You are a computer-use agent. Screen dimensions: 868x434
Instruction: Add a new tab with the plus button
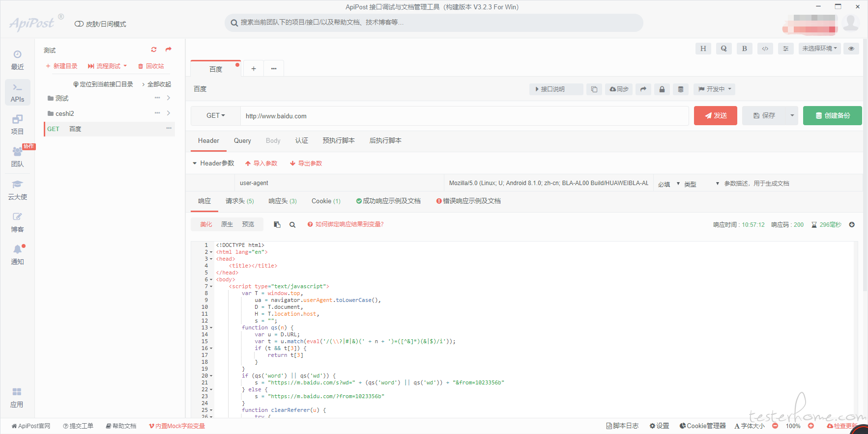point(254,69)
